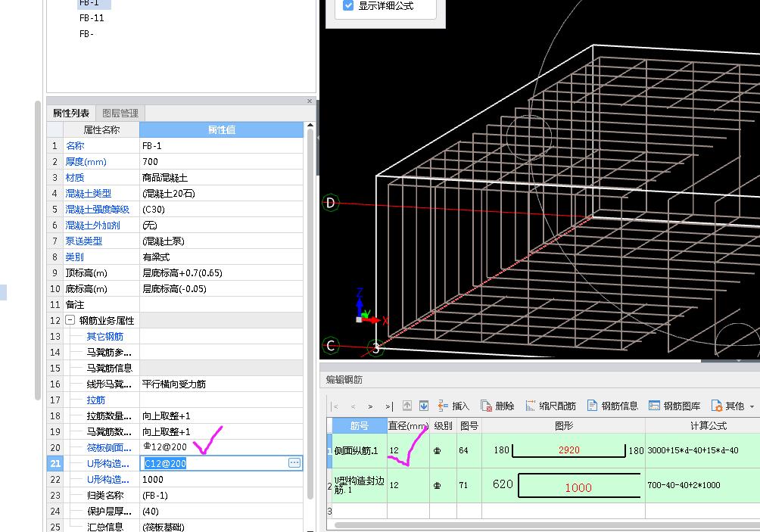Click the 材质 property link
This screenshot has height=532, width=760.
[75, 177]
